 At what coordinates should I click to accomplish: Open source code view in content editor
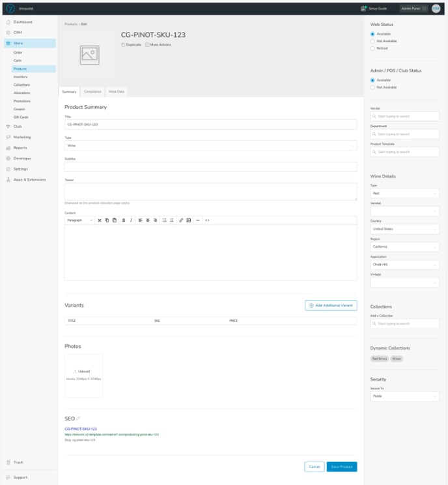point(207,220)
